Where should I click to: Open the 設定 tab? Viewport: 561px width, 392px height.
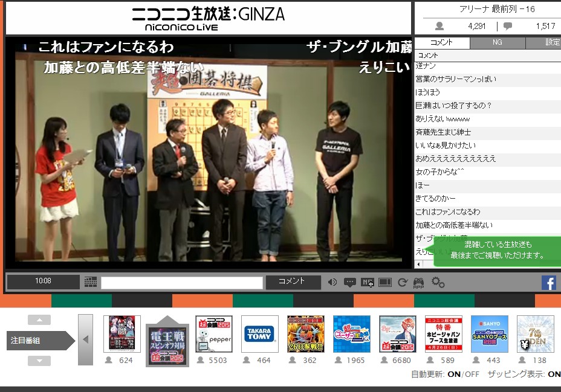(543, 42)
